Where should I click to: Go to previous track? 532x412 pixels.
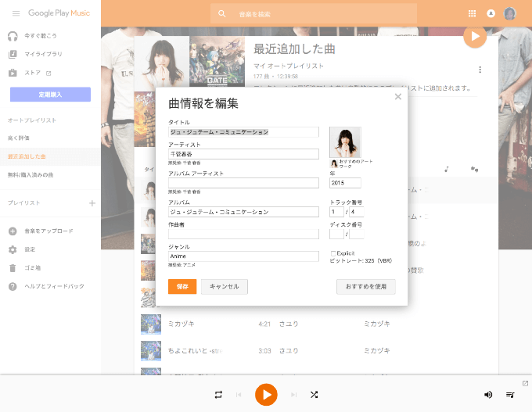pyautogui.click(x=239, y=395)
